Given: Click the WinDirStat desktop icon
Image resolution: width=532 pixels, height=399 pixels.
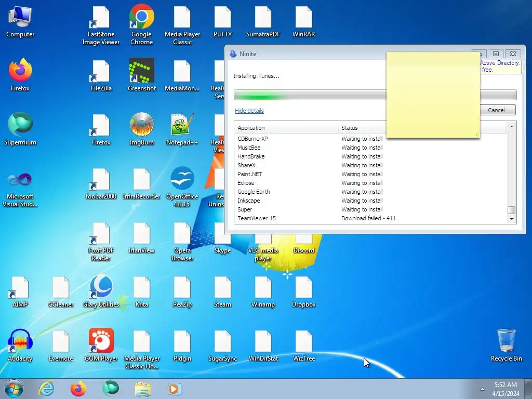Looking at the screenshot, I should [x=263, y=346].
